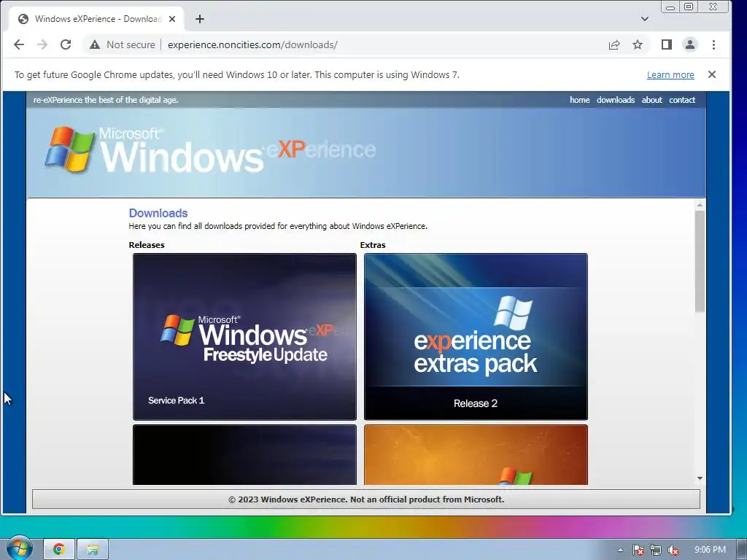Reload the current page

tap(66, 44)
